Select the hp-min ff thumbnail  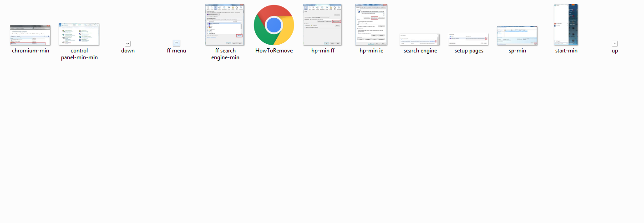pyautogui.click(x=323, y=25)
